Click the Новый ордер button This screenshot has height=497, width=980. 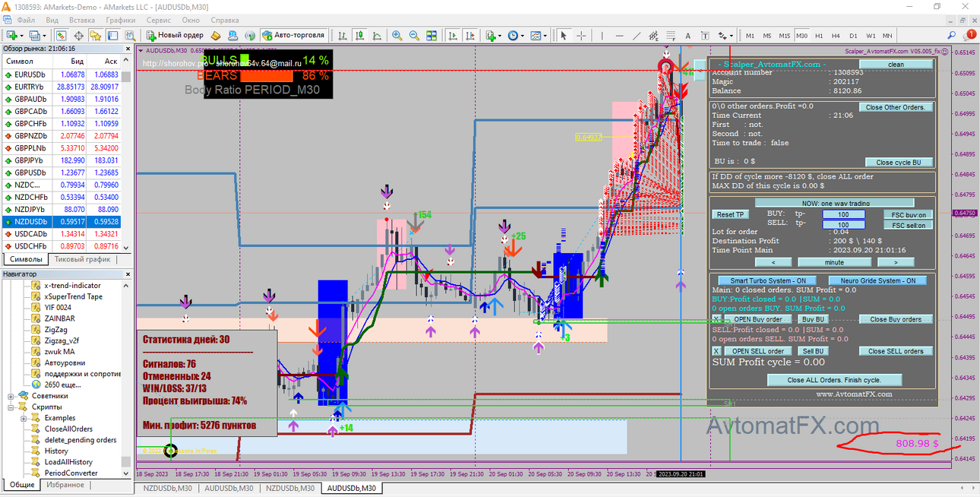(174, 35)
